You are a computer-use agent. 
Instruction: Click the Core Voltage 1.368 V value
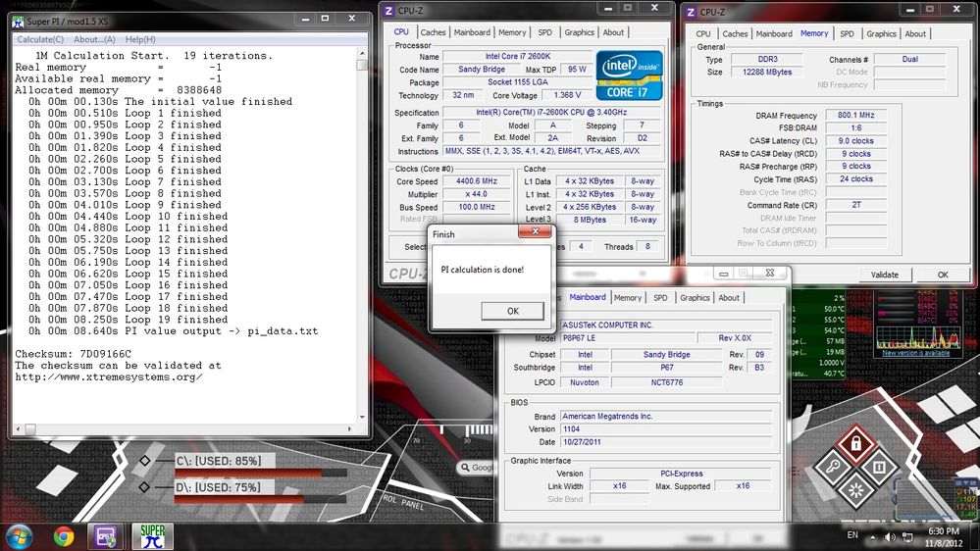coord(567,95)
